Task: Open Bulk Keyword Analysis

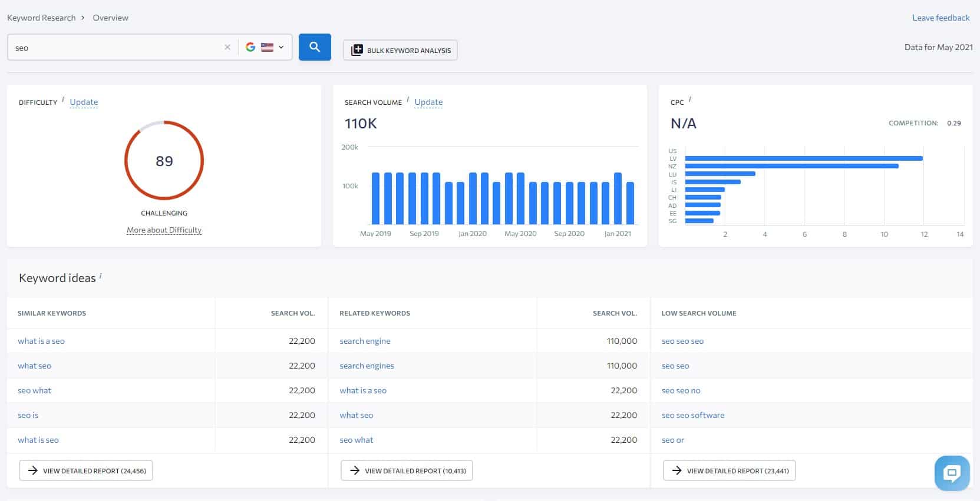Action: coord(400,50)
